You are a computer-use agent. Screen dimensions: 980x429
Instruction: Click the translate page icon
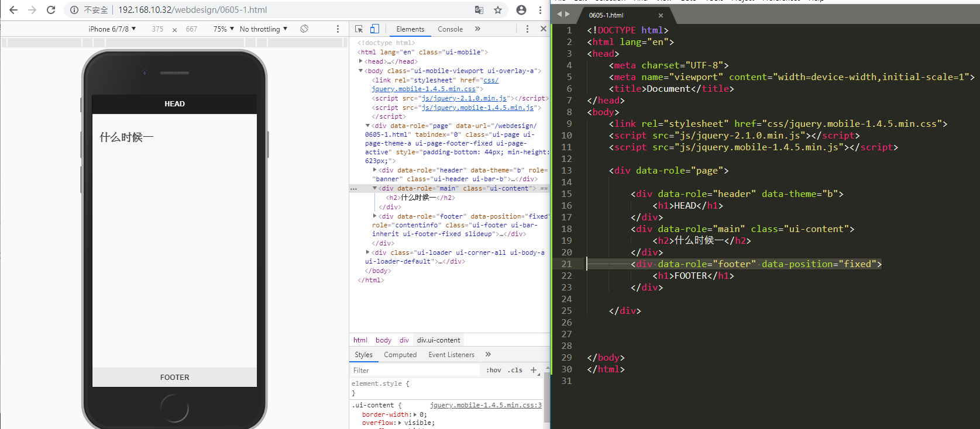coord(479,10)
